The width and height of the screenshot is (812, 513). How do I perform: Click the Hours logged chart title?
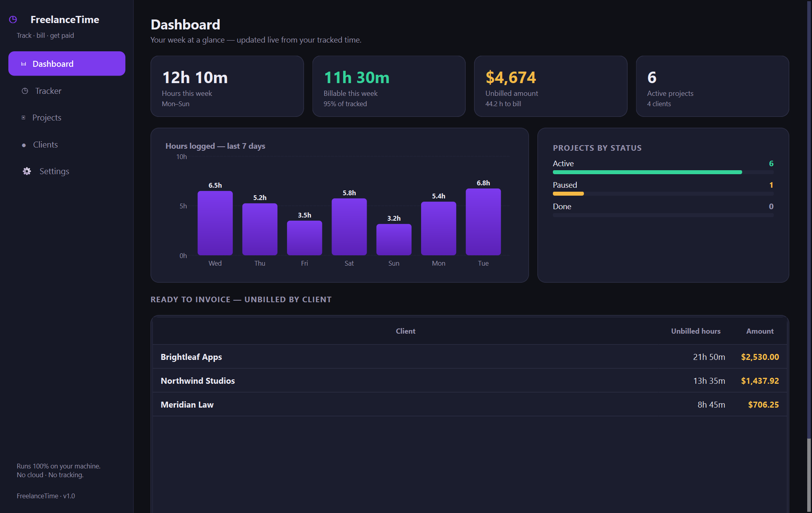[x=215, y=146]
